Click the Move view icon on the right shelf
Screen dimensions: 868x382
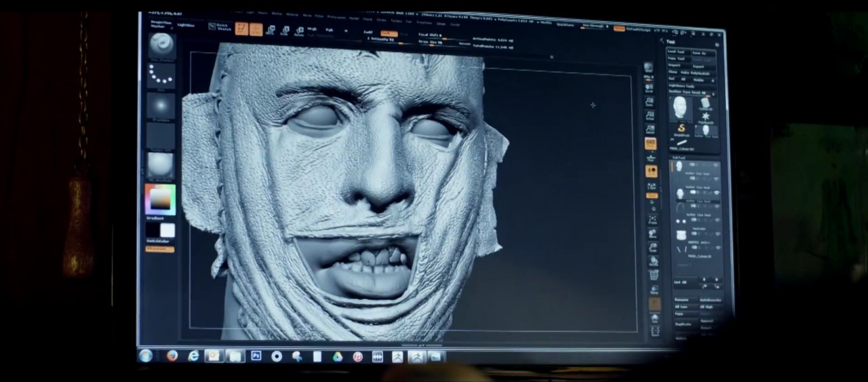(x=652, y=233)
